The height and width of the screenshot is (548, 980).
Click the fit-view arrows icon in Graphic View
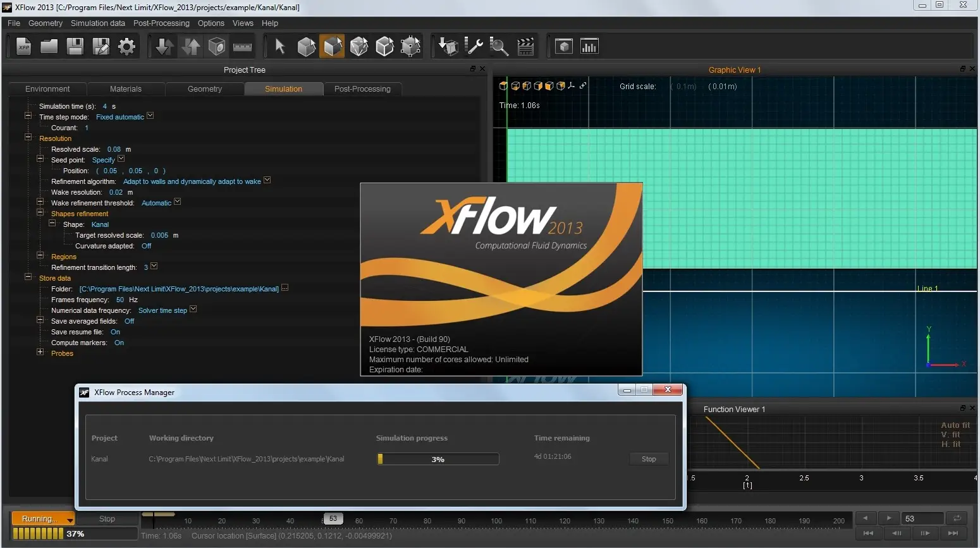click(x=583, y=86)
